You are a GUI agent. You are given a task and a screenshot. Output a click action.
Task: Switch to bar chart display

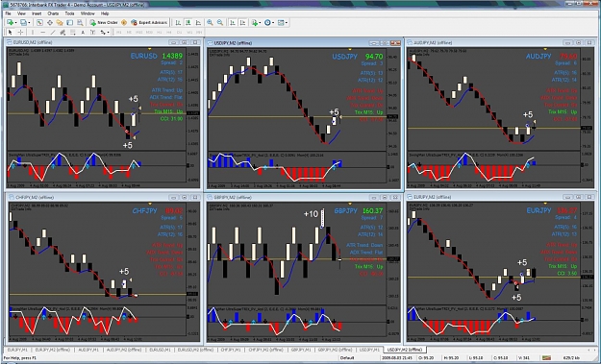click(x=178, y=23)
